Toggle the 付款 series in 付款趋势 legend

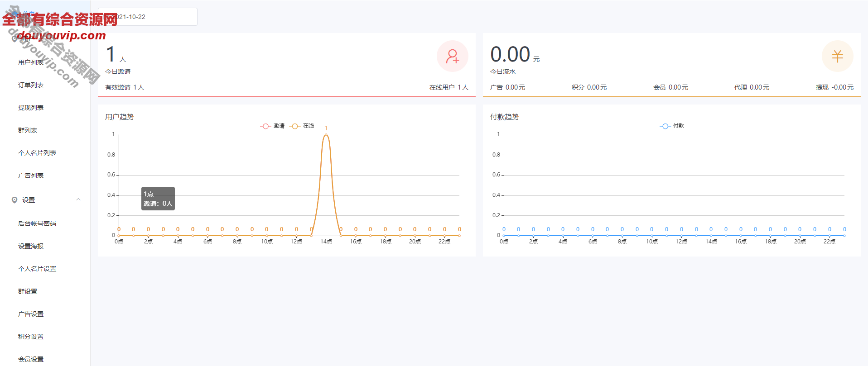tap(672, 126)
